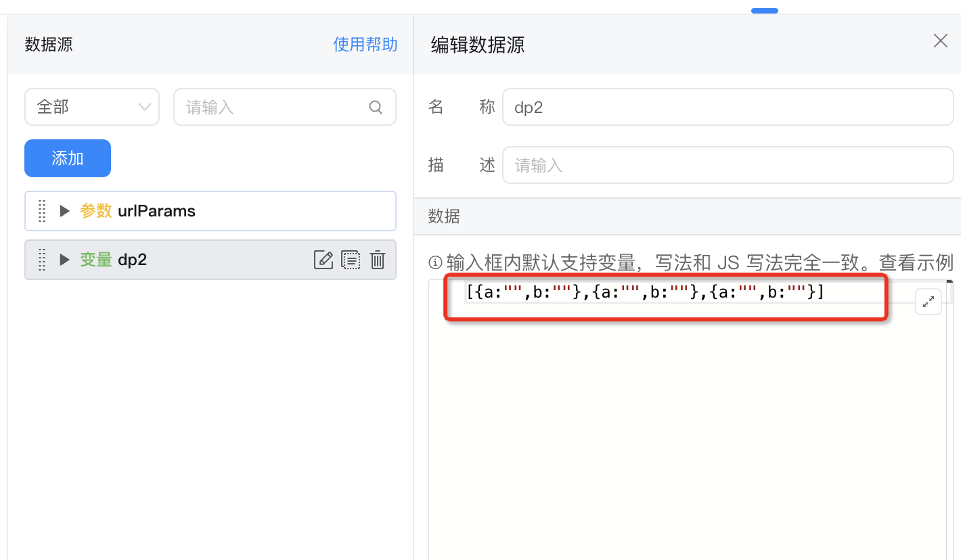Open the 全部 filter dropdown
This screenshot has height=560, width=961.
tap(92, 107)
